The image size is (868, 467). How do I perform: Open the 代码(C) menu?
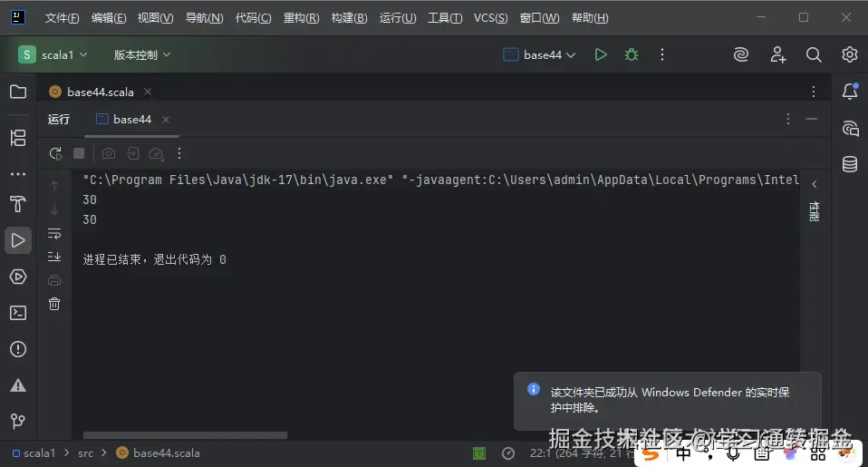(254, 18)
